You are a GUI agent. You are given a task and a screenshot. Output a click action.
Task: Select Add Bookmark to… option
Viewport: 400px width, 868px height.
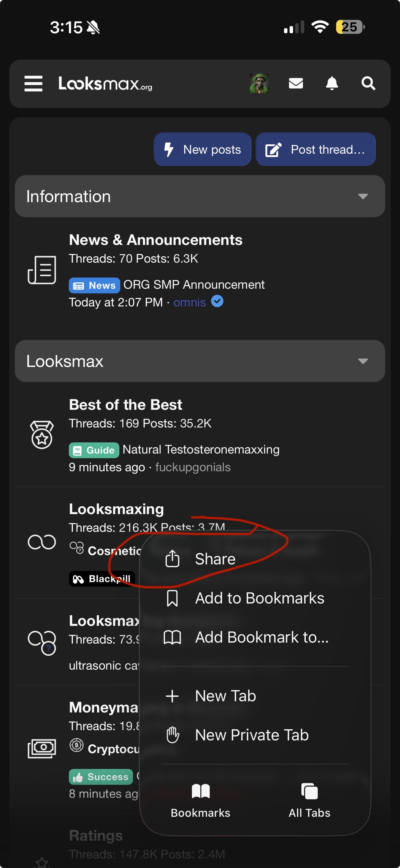261,638
